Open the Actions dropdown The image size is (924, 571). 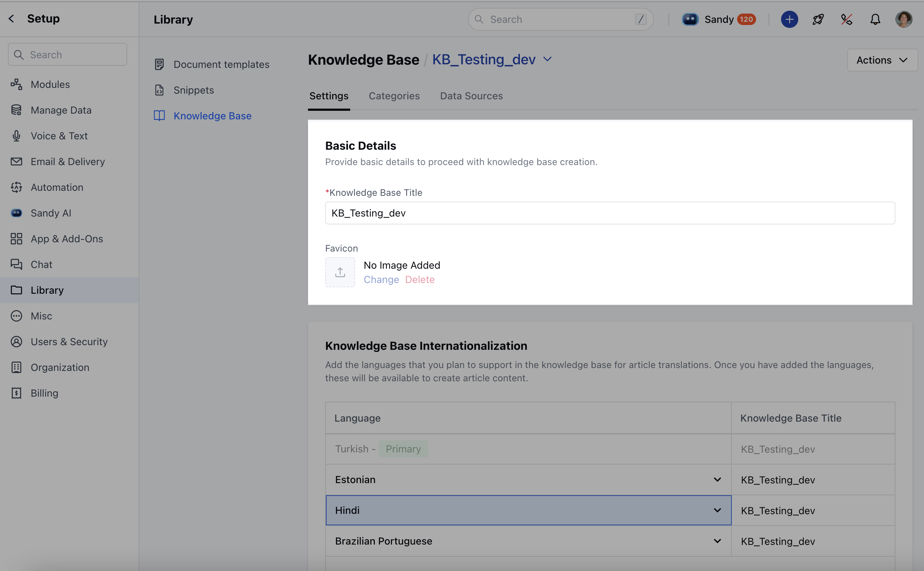(x=882, y=60)
